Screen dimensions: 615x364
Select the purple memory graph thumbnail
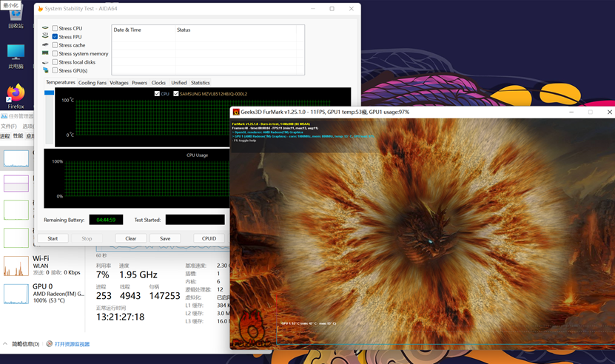click(x=16, y=183)
